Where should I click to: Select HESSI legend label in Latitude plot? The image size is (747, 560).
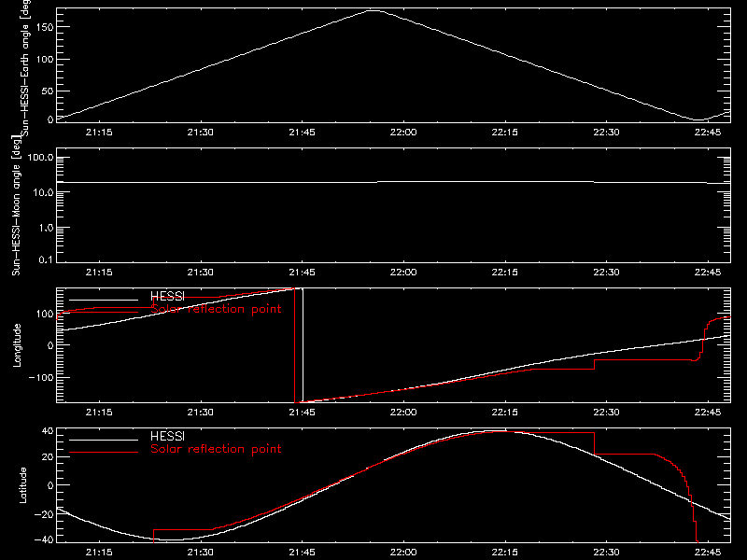[167, 436]
